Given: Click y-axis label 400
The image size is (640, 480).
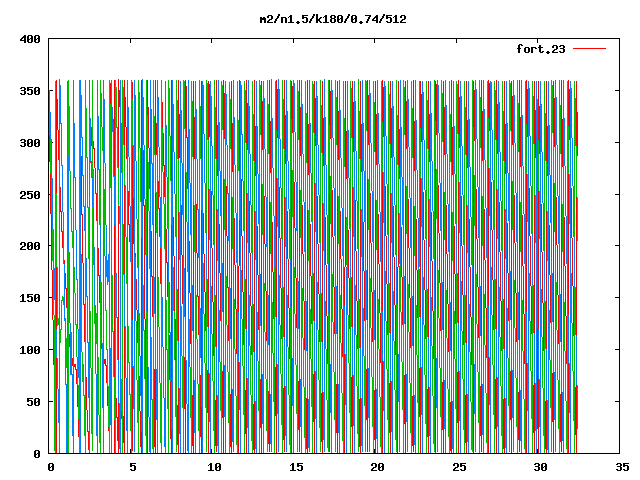Looking at the screenshot, I should click(x=30, y=40).
